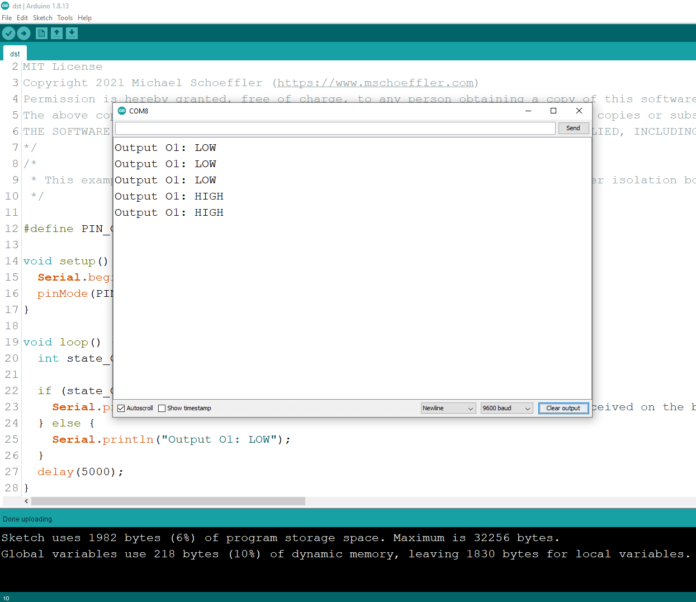Click '} else {' on line 24
This screenshot has width=696, height=602.
pos(66,423)
